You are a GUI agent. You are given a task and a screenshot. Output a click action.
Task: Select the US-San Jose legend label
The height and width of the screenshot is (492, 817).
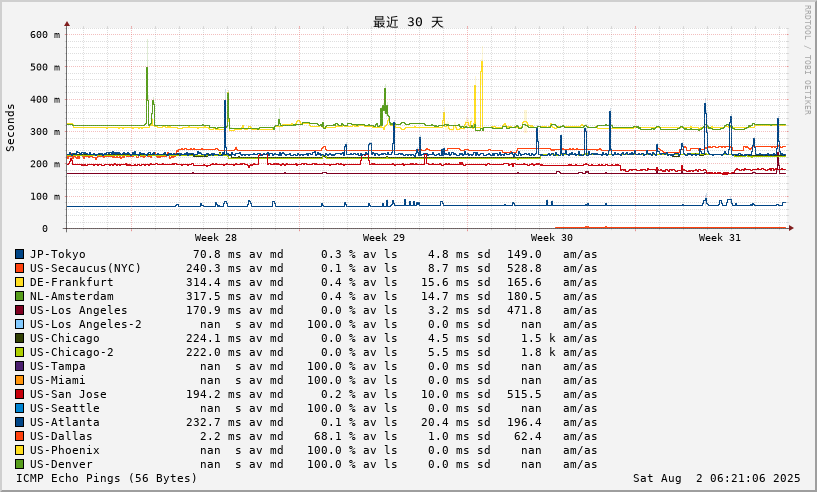(68, 395)
